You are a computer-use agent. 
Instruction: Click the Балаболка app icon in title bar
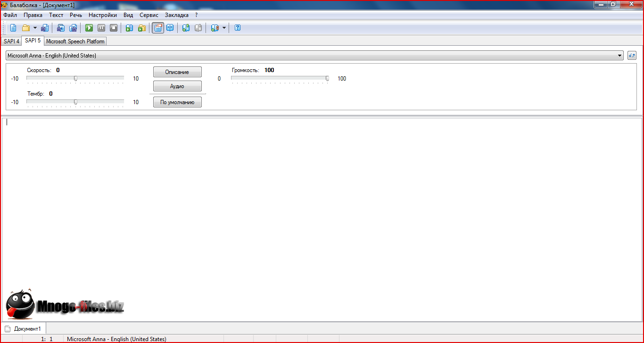(4, 5)
